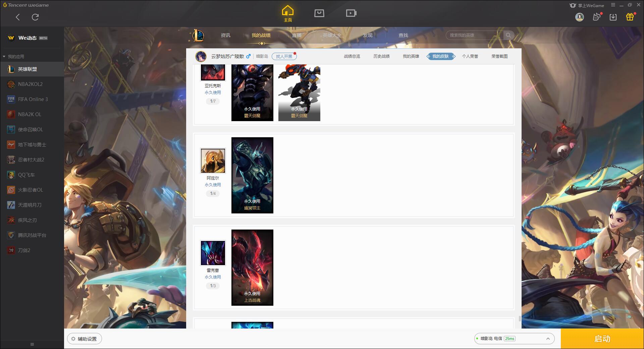Open the second 霸天剑魔 chroma card
Viewport: 644px width, 349px height.
point(299,93)
